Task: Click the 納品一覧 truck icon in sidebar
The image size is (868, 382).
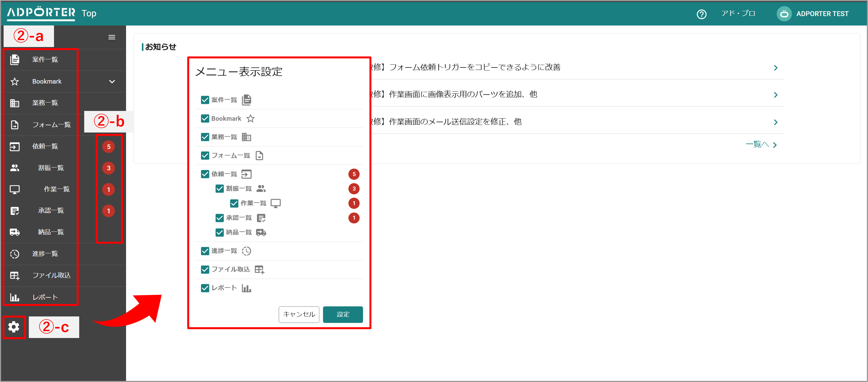Action: 14,232
